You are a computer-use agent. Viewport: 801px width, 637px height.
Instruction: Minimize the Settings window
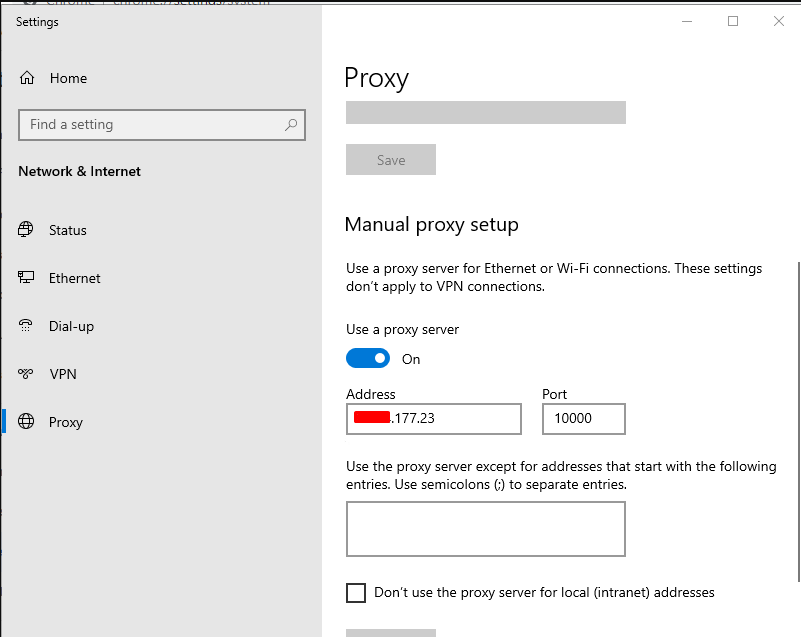[687, 21]
